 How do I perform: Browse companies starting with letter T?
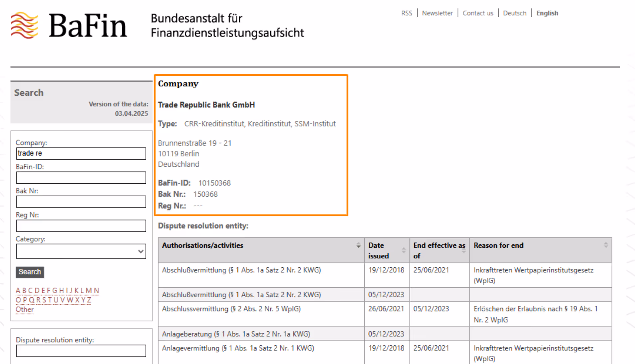click(x=50, y=300)
